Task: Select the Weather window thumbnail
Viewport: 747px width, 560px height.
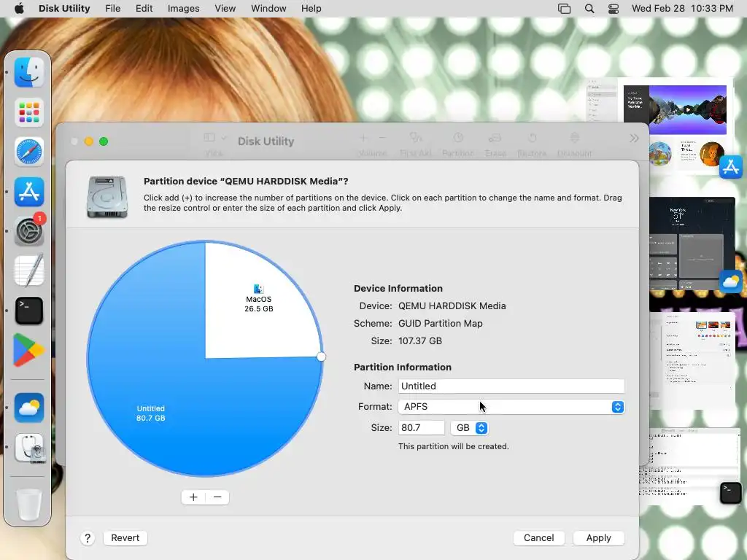Action: [x=692, y=244]
